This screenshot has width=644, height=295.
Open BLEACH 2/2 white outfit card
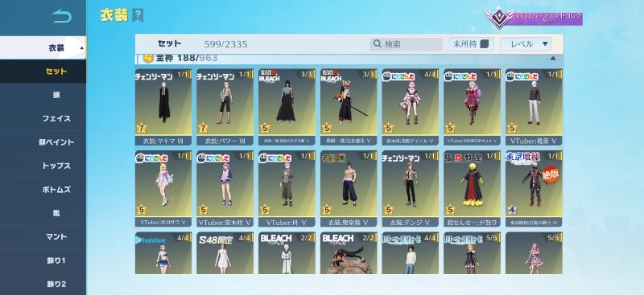pyautogui.click(x=287, y=253)
